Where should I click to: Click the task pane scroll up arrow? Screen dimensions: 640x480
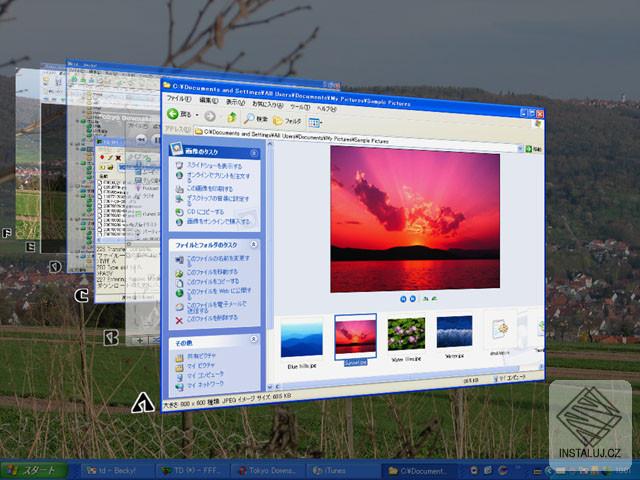coord(269,143)
